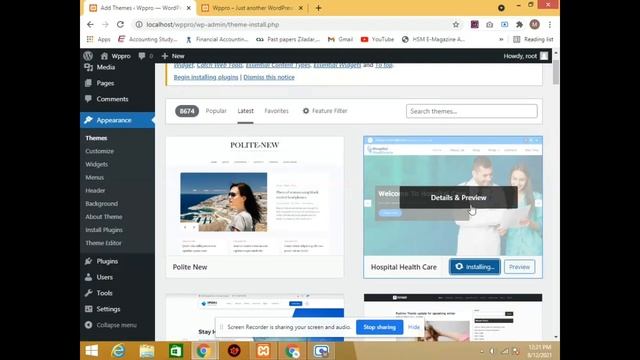Open the XAMPP icon on the taskbar
The height and width of the screenshot is (360, 640).
(x=263, y=351)
